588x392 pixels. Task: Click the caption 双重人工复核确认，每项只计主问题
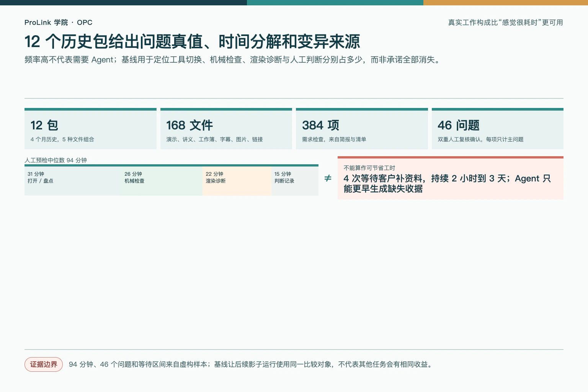click(480, 139)
